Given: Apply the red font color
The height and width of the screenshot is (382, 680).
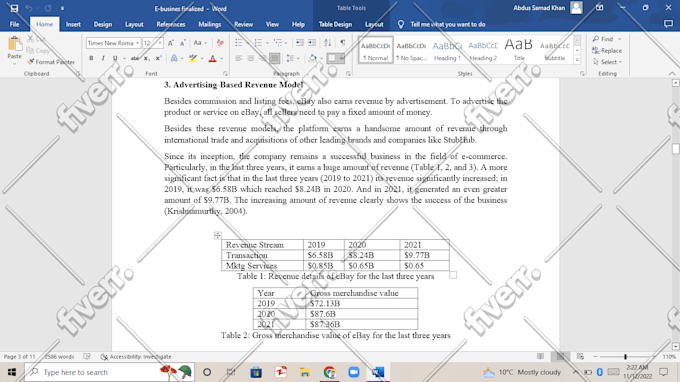Looking at the screenshot, I should point(212,58).
